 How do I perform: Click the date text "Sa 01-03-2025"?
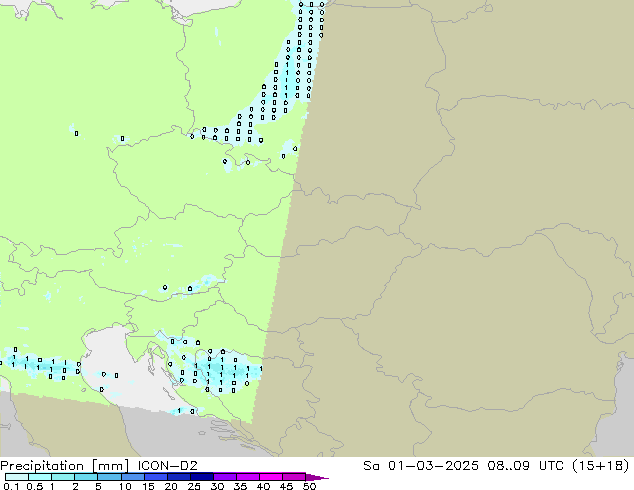pyautogui.click(x=421, y=466)
